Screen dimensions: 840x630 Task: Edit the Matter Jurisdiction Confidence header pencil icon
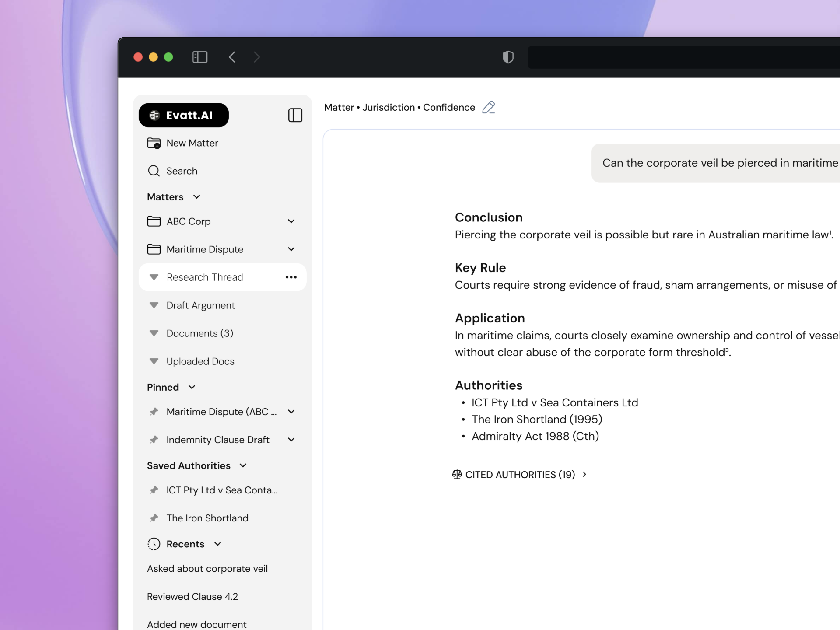(x=488, y=107)
